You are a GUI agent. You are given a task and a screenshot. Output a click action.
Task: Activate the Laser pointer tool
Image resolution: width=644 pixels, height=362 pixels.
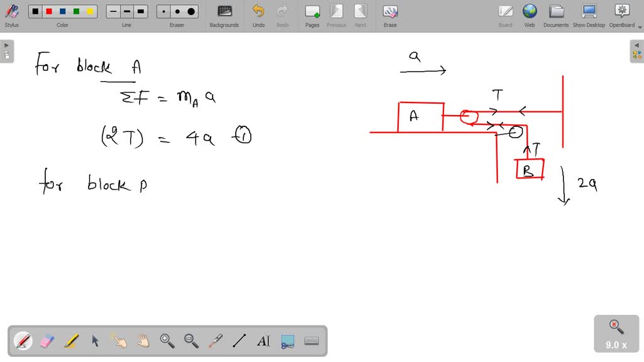(215, 341)
